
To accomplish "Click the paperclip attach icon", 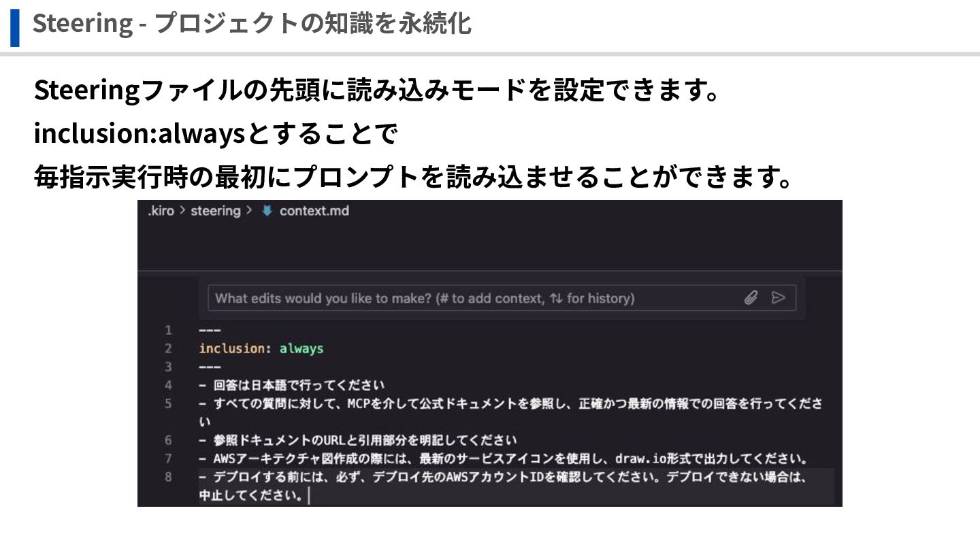I will pos(751,298).
